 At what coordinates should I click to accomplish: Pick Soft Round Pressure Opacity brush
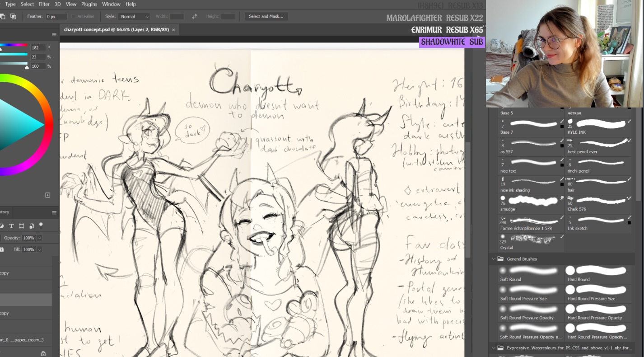(532, 313)
